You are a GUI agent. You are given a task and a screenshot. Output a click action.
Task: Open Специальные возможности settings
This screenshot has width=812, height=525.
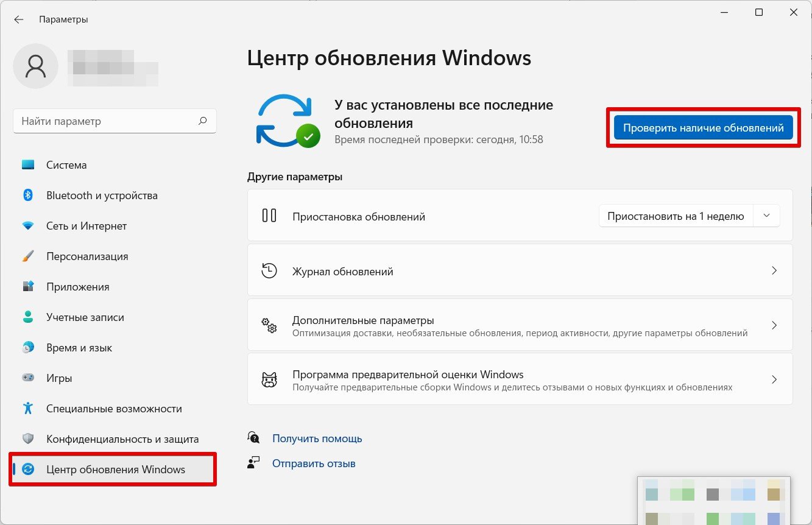pos(115,409)
